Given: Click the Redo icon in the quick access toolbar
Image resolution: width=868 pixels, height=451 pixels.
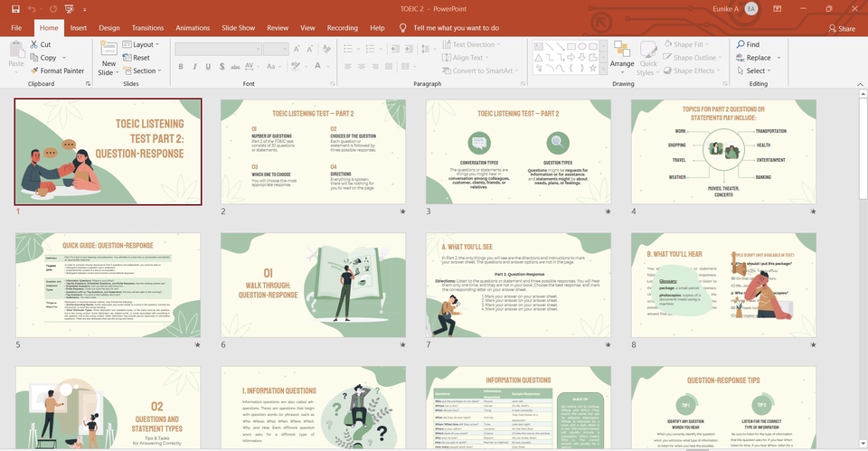Looking at the screenshot, I should pos(53,9).
